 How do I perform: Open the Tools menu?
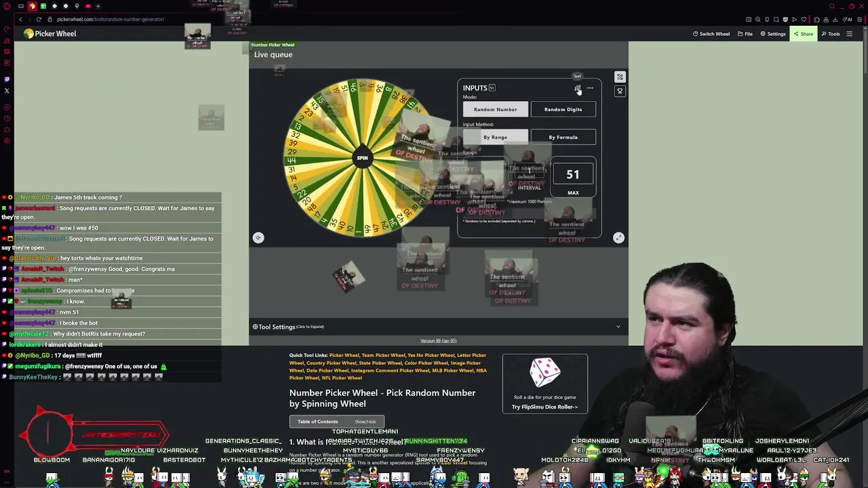click(x=831, y=34)
